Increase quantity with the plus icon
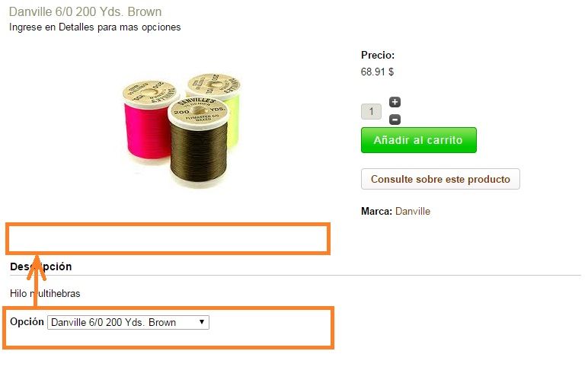The width and height of the screenshot is (588, 367). click(395, 102)
